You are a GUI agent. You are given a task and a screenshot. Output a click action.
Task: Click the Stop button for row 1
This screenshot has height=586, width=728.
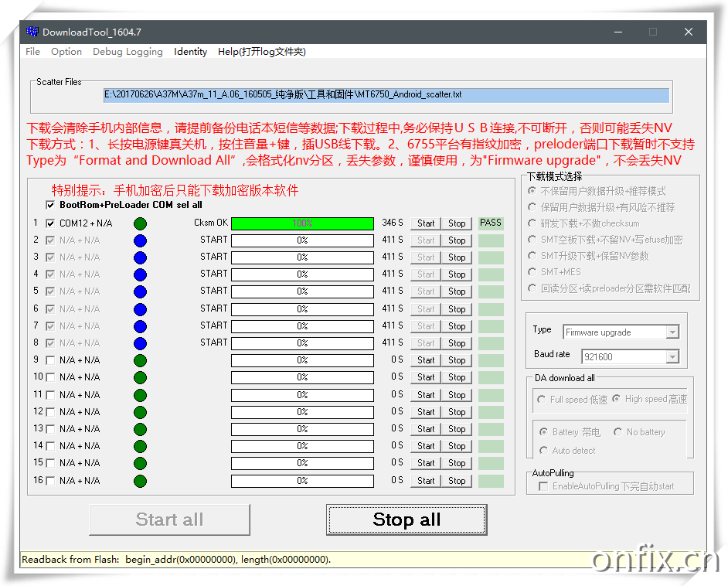457,223
